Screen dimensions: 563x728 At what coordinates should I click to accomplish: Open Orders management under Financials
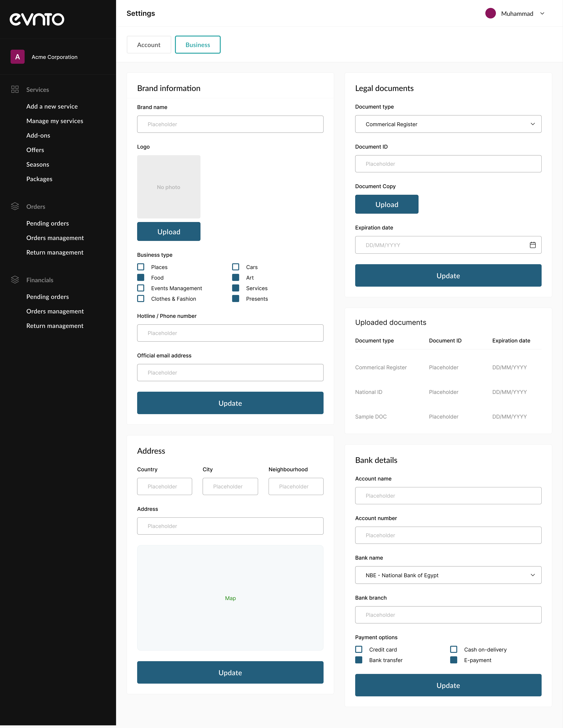tap(55, 311)
